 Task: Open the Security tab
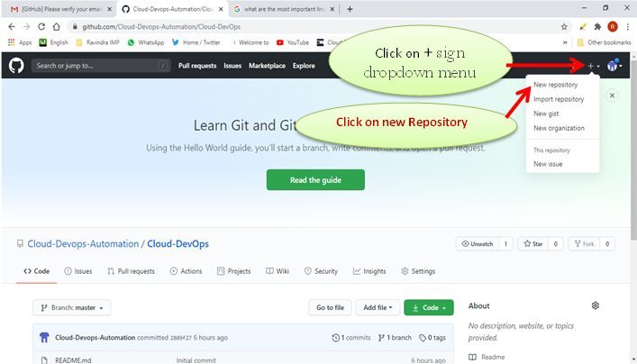click(321, 271)
